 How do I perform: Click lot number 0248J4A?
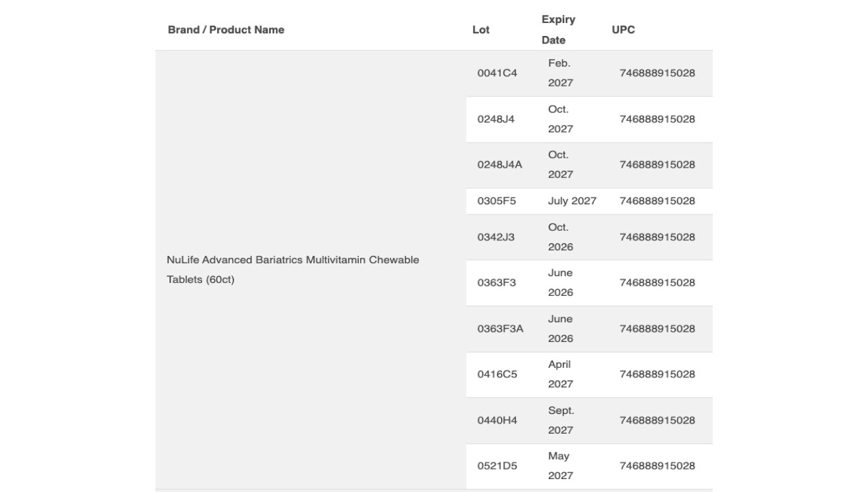click(x=500, y=165)
